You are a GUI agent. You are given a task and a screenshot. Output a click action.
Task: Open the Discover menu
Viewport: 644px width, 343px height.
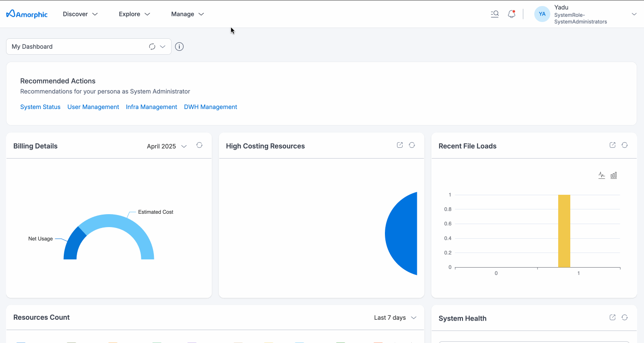click(80, 14)
